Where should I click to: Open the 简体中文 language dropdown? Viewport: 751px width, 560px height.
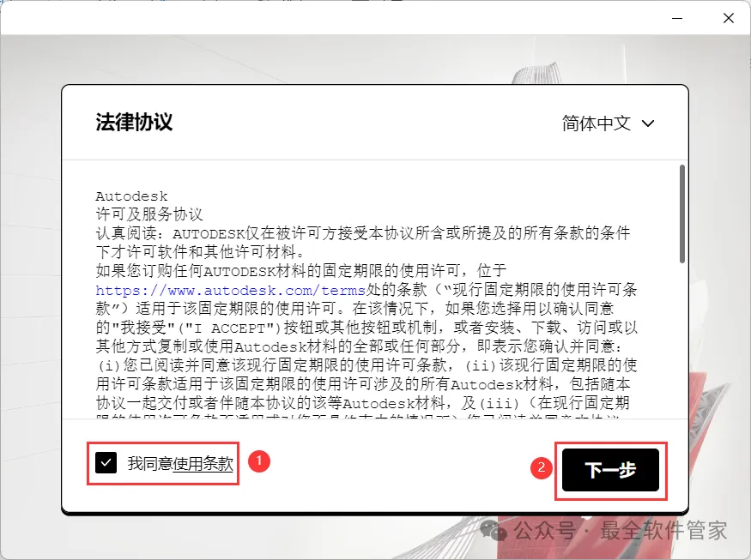coord(608,123)
